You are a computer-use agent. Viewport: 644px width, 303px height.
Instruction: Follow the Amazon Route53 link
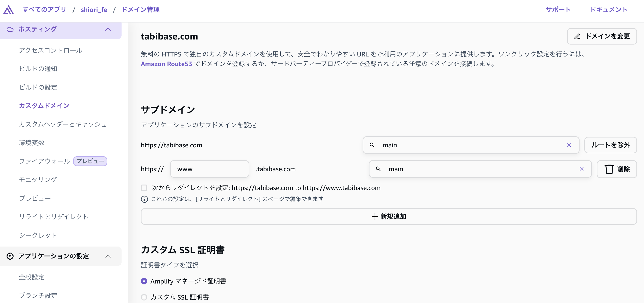point(166,64)
